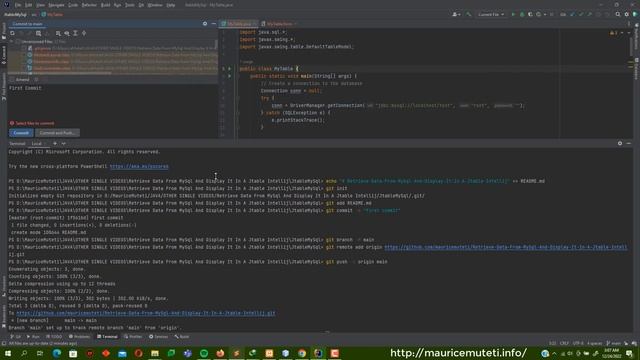640x360 pixels.
Task: Open the Current File run configuration dropdown
Action: click(x=491, y=14)
